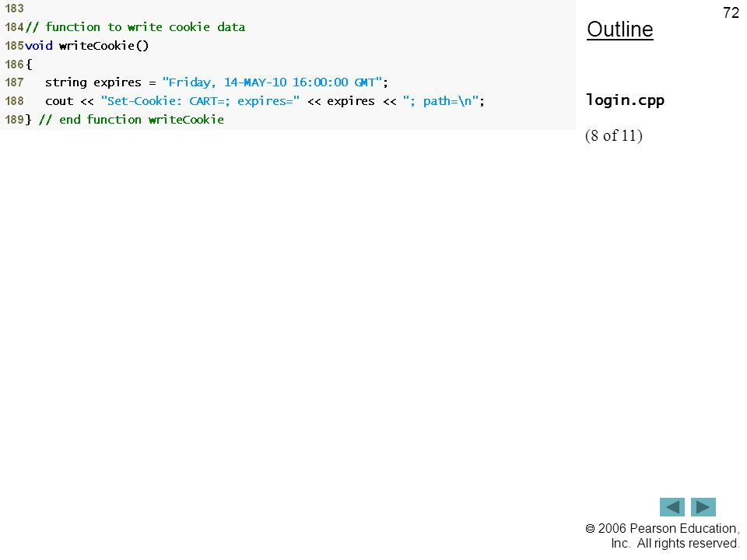The height and width of the screenshot is (560, 747).
Task: Click comment 'function to write cookie data'
Action: click(135, 27)
